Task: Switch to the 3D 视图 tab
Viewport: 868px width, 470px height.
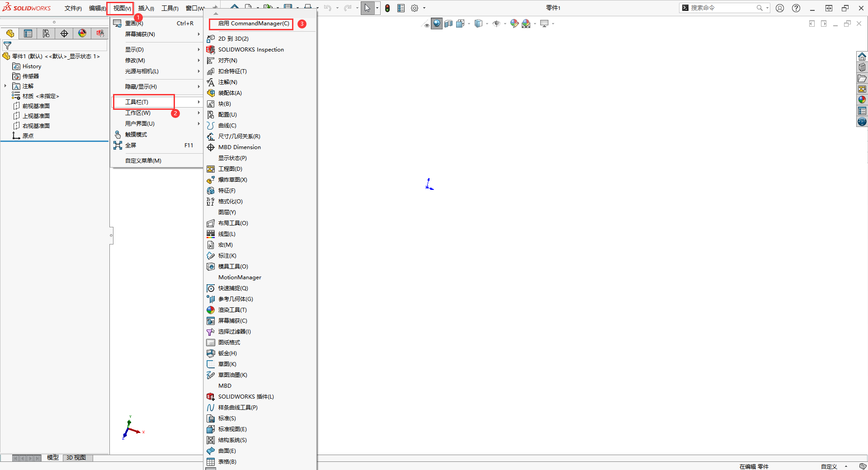Action: pyautogui.click(x=76, y=457)
